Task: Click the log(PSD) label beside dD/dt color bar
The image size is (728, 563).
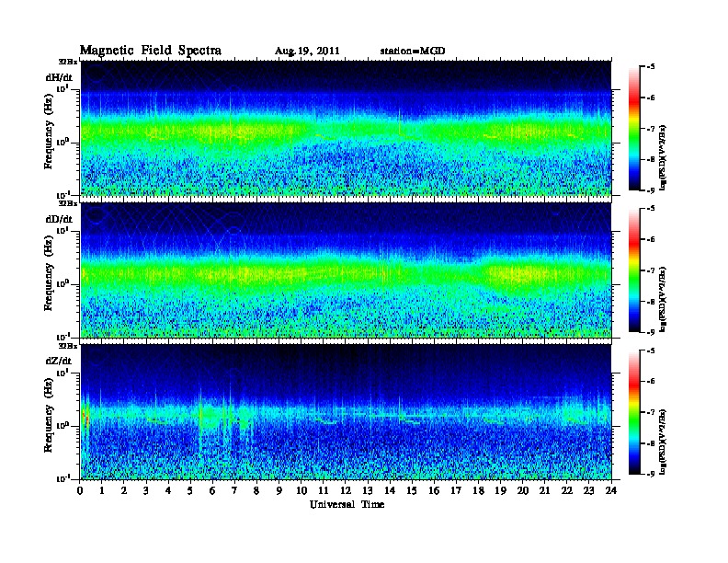Action: tap(664, 299)
